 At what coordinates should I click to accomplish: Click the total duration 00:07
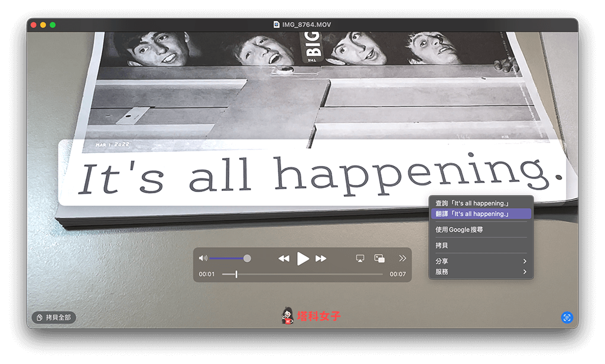tap(398, 274)
